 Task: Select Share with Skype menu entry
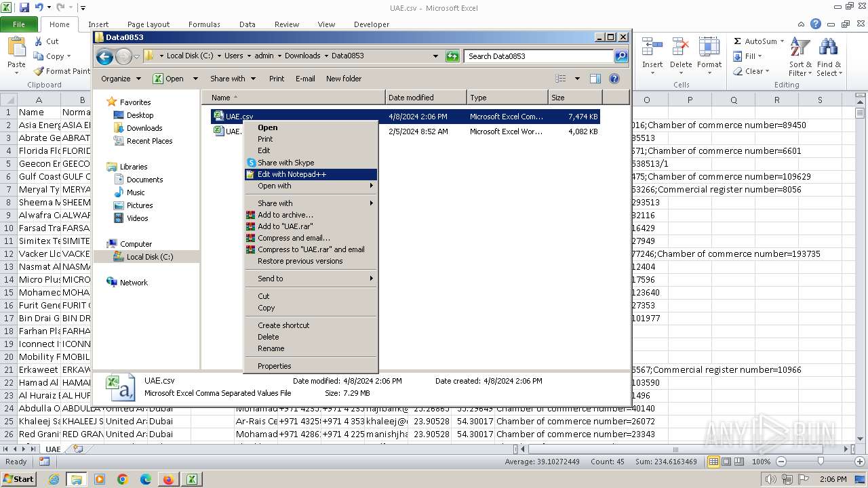(311, 163)
